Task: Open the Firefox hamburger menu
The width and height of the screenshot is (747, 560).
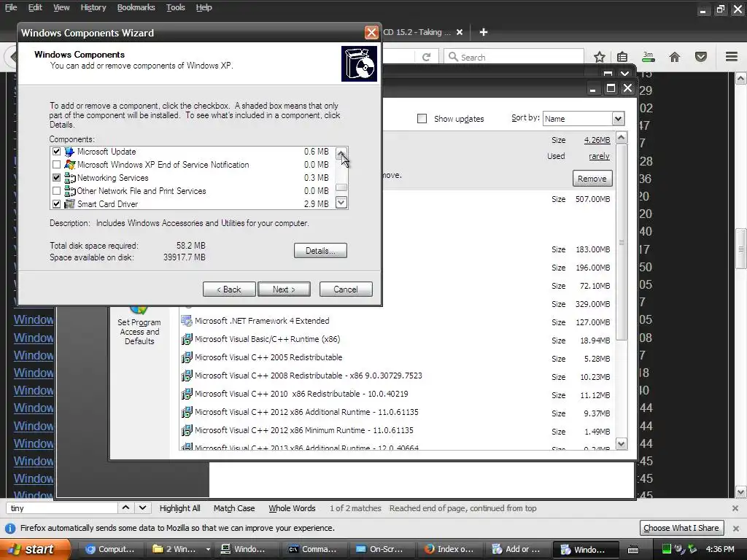Action: (732, 57)
